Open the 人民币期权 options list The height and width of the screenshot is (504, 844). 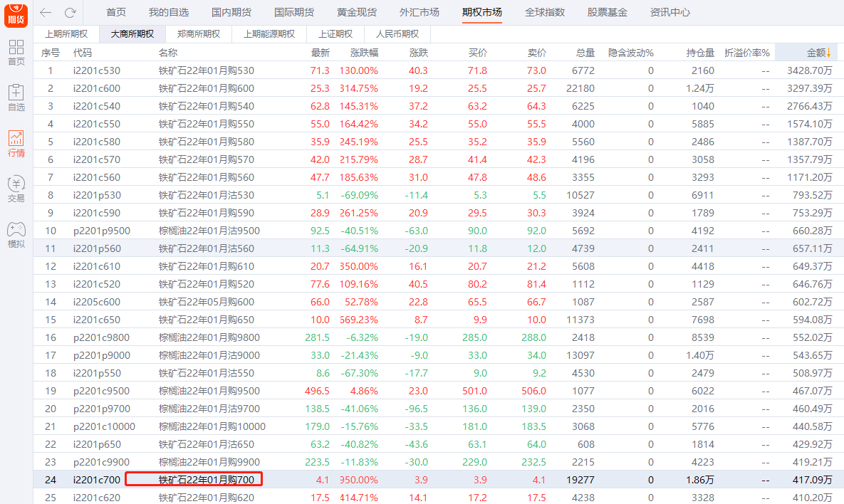point(396,33)
